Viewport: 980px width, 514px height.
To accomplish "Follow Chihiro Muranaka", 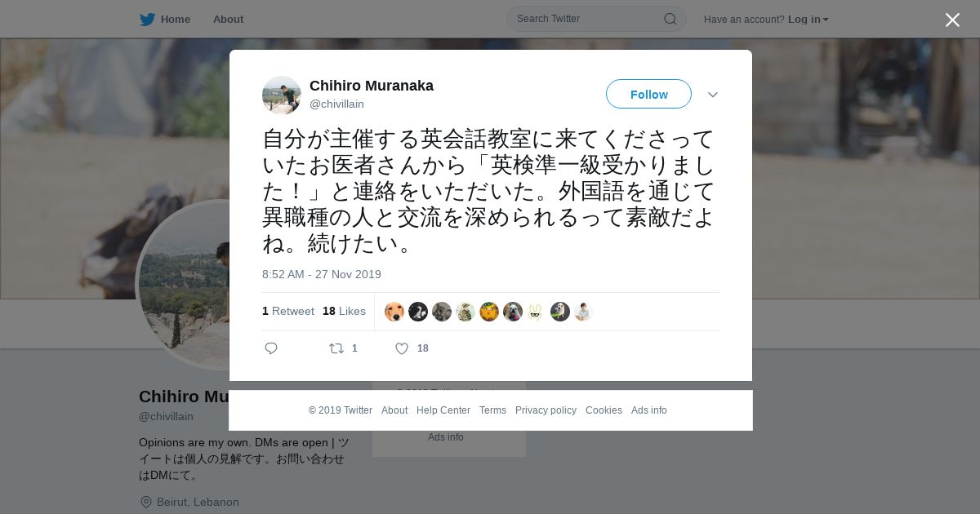I will 648,94.
